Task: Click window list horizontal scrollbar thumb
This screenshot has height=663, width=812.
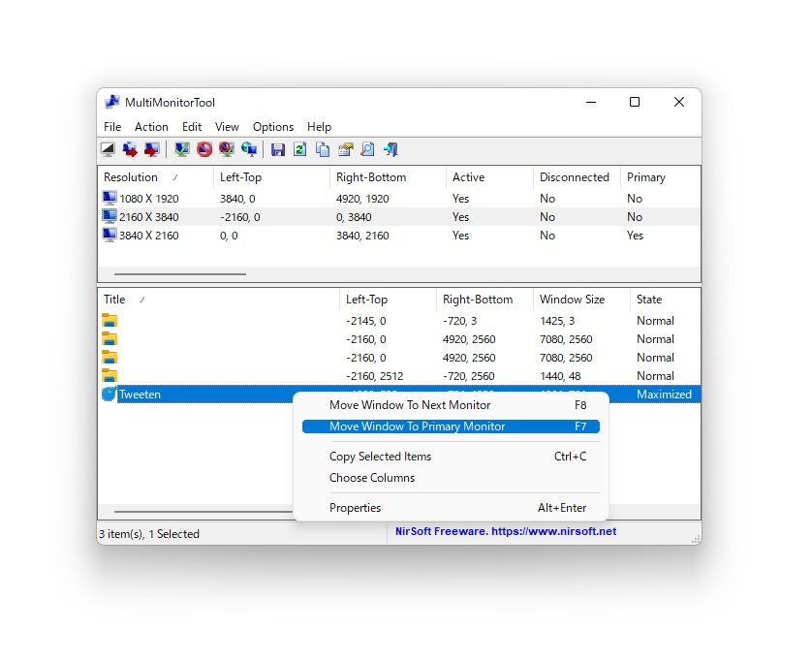Action: point(203,511)
